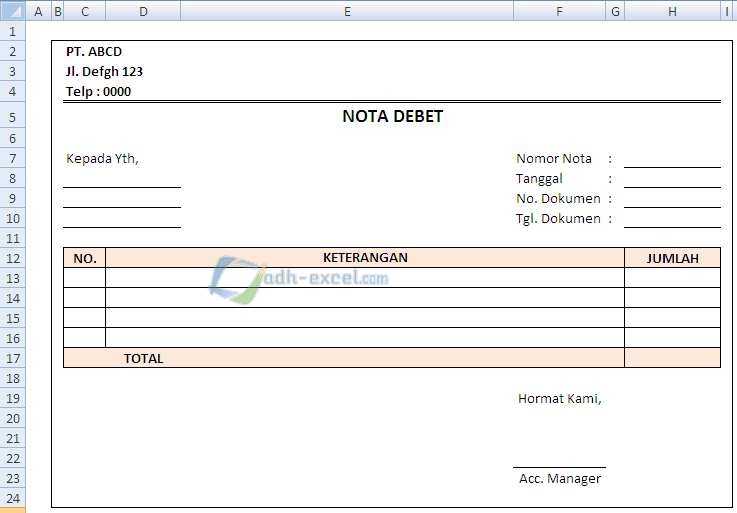
Task: Click the 'No. Dokumen' label
Action: pyautogui.click(x=558, y=198)
